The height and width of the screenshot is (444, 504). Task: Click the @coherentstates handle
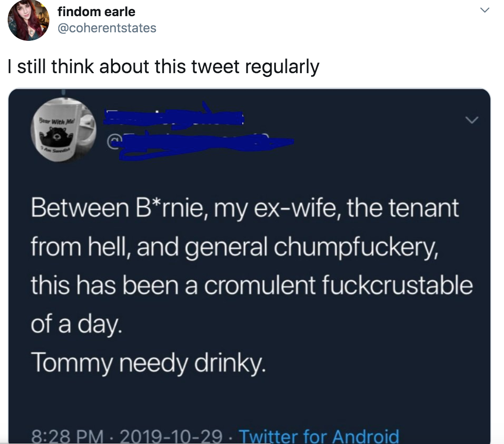tap(107, 28)
